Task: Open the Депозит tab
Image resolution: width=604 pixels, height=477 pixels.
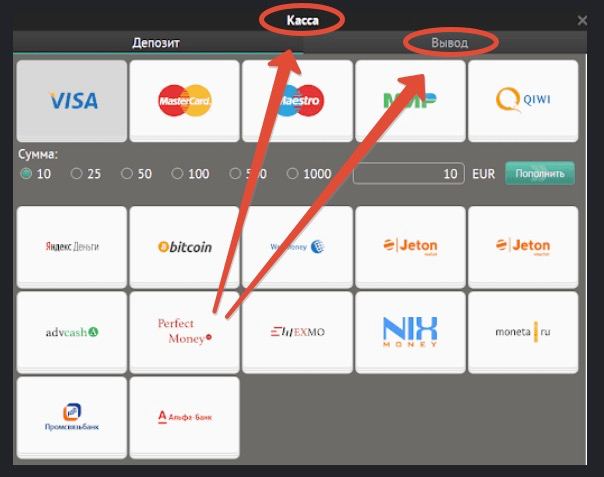Action: coord(156,43)
